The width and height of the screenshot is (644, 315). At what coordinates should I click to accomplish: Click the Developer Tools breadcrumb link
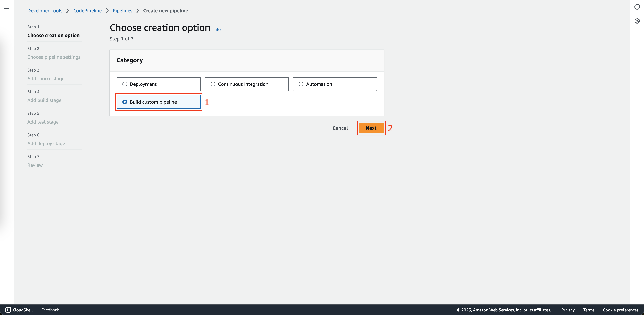pyautogui.click(x=45, y=11)
